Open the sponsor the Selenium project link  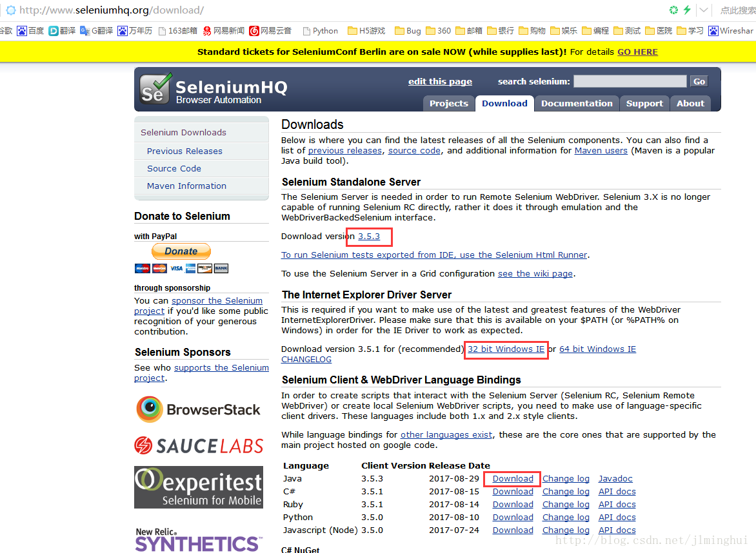(198, 306)
